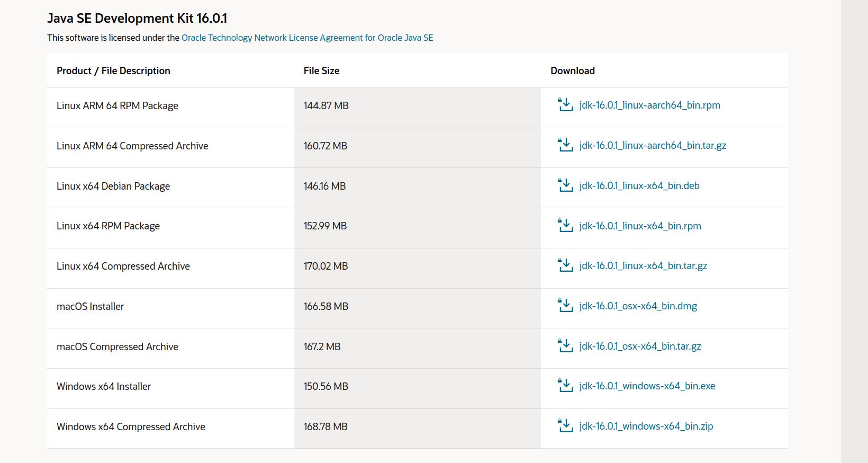
Task: Download jdk-16.0.1_linux-x64_bin.tar.gz link
Action: tap(643, 265)
